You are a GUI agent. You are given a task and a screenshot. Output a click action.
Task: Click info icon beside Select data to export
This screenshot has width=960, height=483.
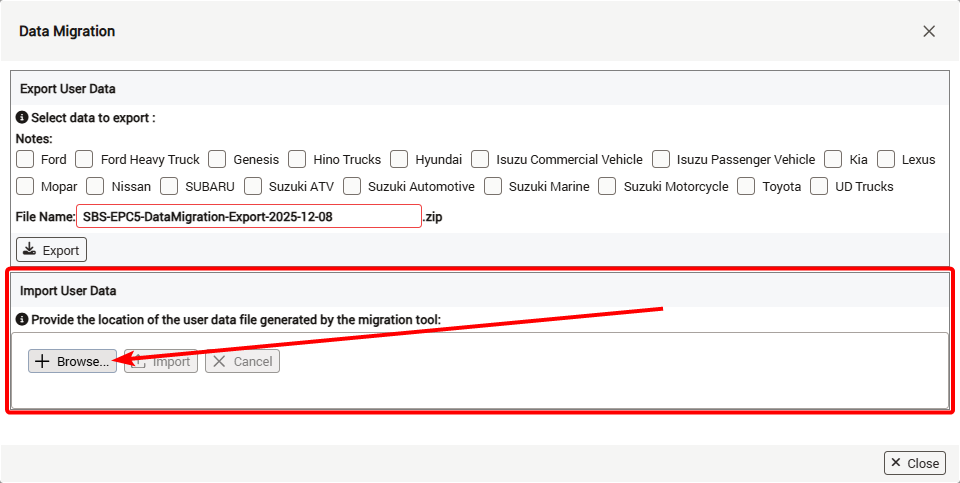click(x=22, y=118)
